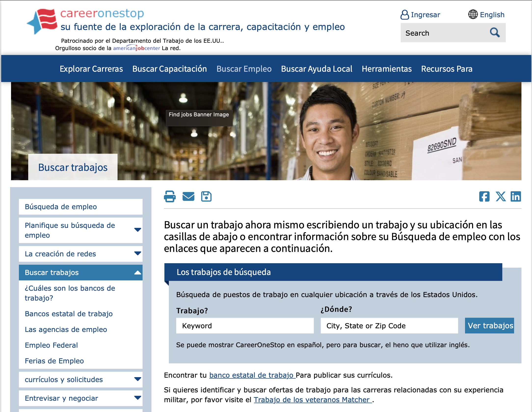This screenshot has width=532, height=412.
Task: Click the print page icon
Action: coord(170,196)
